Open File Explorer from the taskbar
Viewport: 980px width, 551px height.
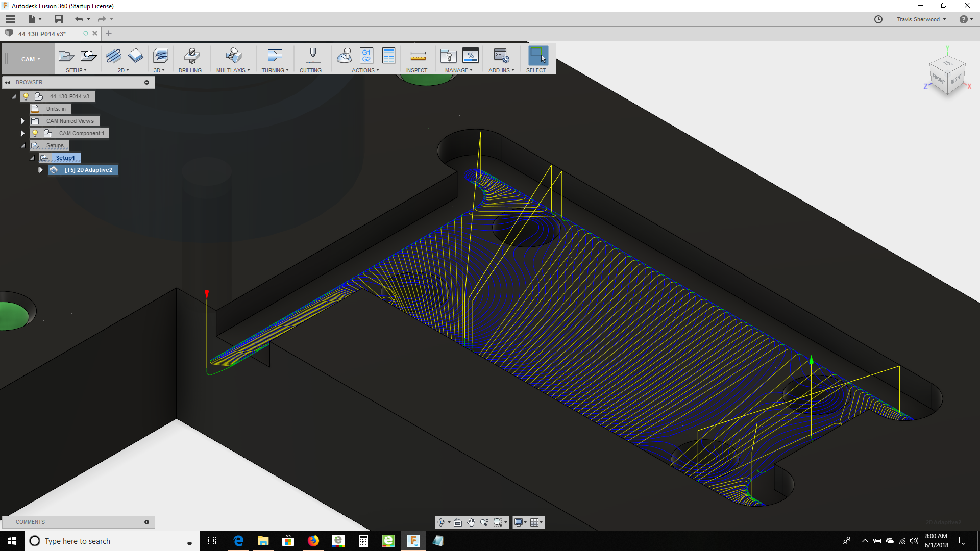pos(263,541)
